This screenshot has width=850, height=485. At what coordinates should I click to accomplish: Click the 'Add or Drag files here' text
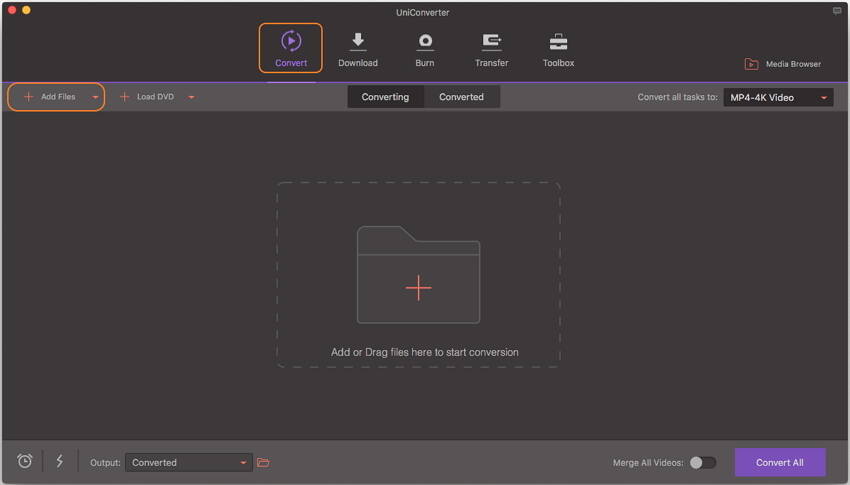(424, 352)
